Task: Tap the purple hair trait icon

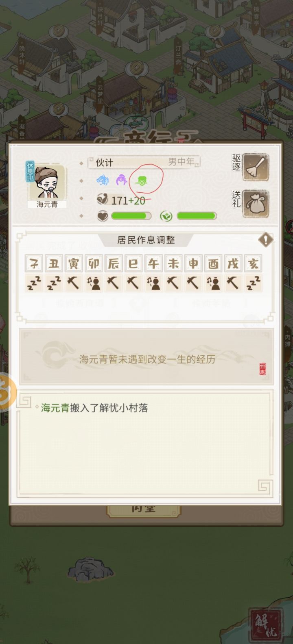Action: pyautogui.click(x=121, y=180)
